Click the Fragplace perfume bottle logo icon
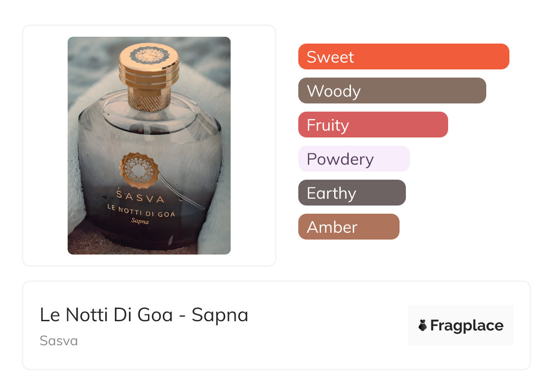The width and height of the screenshot is (553, 392). click(423, 325)
